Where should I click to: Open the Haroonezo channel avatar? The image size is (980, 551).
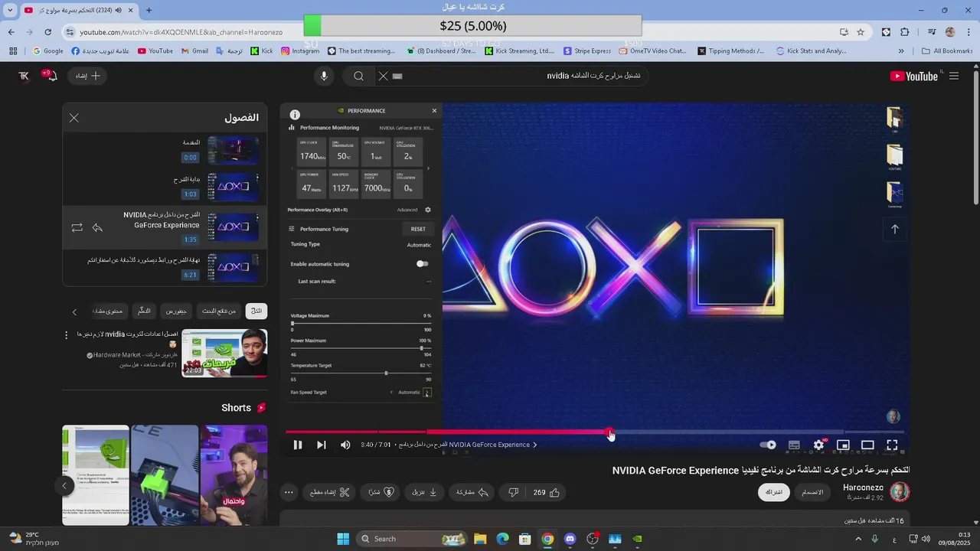click(x=900, y=491)
